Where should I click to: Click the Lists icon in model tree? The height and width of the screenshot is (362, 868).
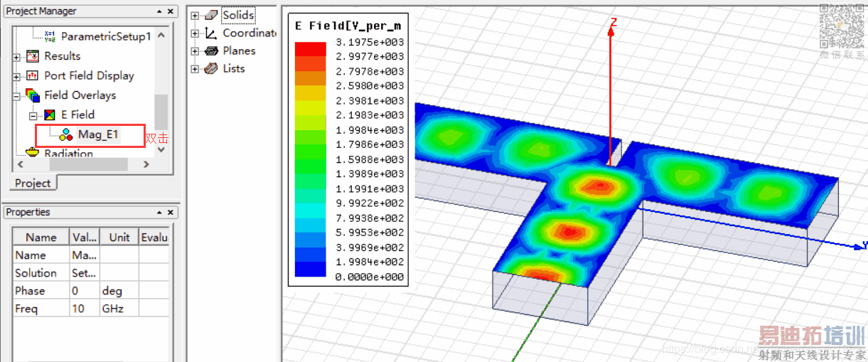click(211, 69)
